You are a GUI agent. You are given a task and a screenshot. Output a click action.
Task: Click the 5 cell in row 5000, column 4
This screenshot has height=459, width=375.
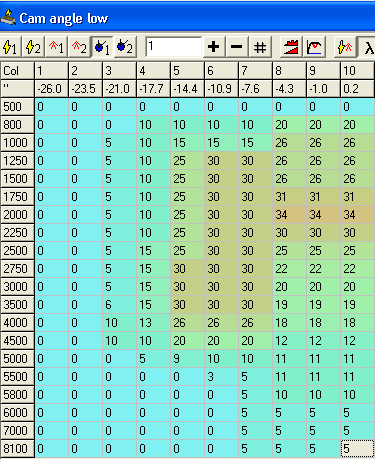(x=154, y=359)
